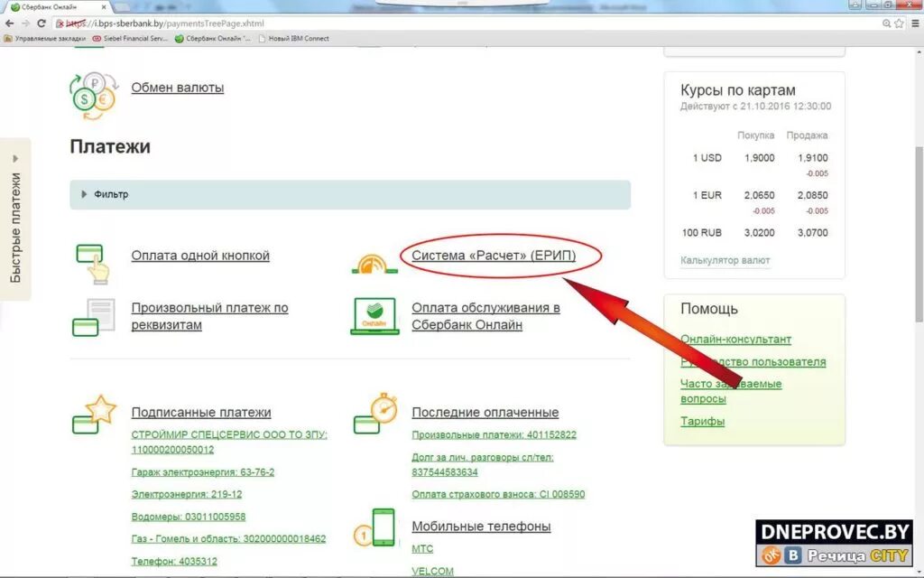Select Телефон: 4035312 payment
This screenshot has width=924, height=578.
point(174,561)
